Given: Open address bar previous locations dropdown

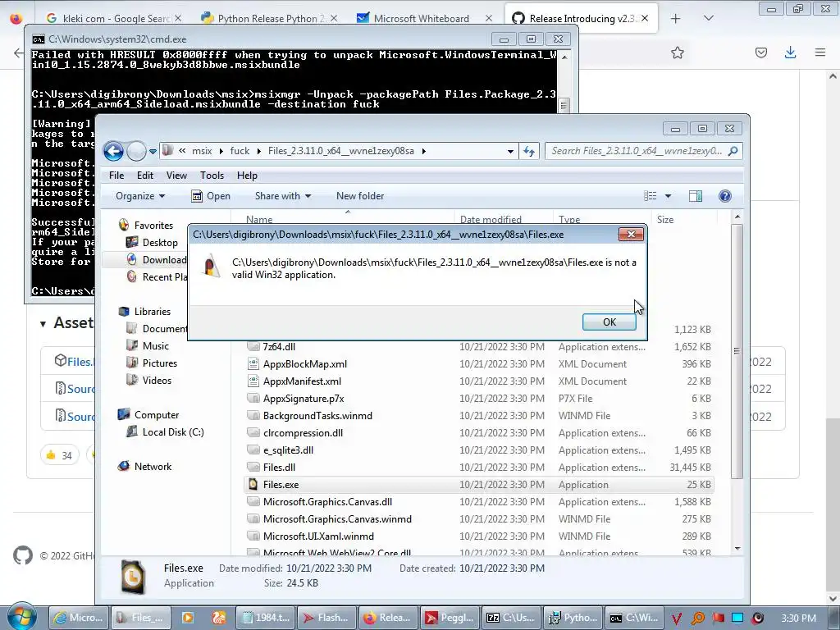Looking at the screenshot, I should coord(510,152).
